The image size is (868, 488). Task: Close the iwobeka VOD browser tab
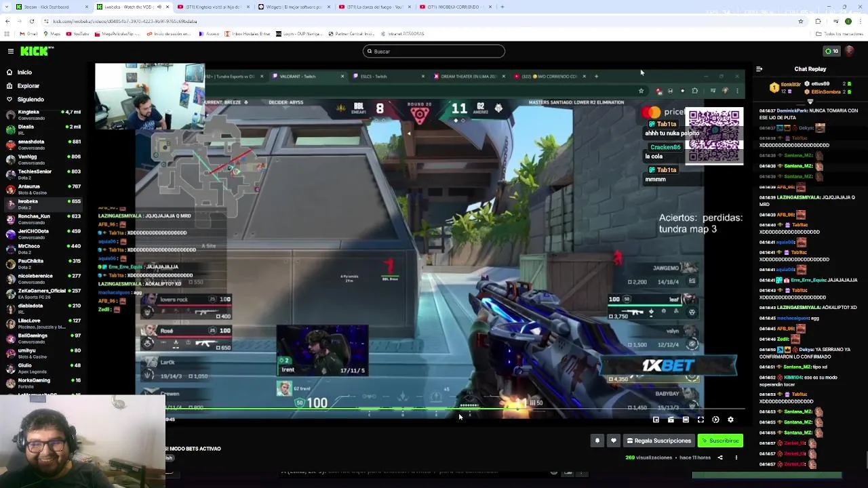coord(167,7)
